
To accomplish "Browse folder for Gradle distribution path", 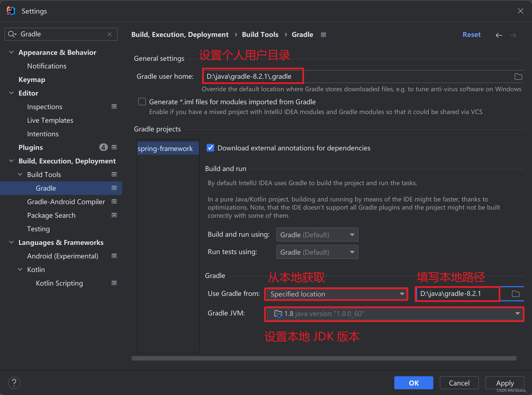I will tap(515, 294).
